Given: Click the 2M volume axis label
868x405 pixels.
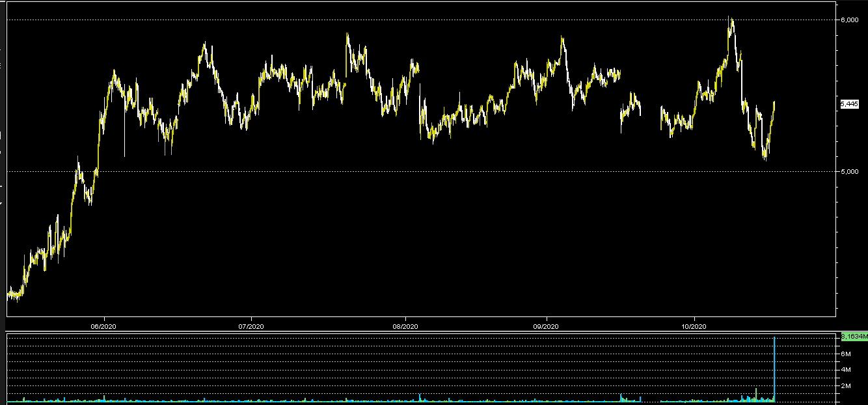Looking at the screenshot, I should [846, 386].
